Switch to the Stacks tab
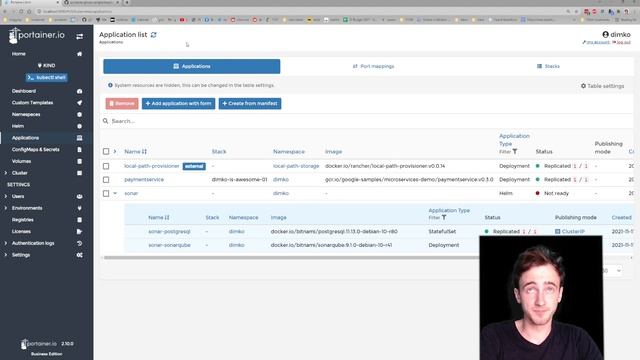Viewport: 640px width, 360px height. coord(548,67)
